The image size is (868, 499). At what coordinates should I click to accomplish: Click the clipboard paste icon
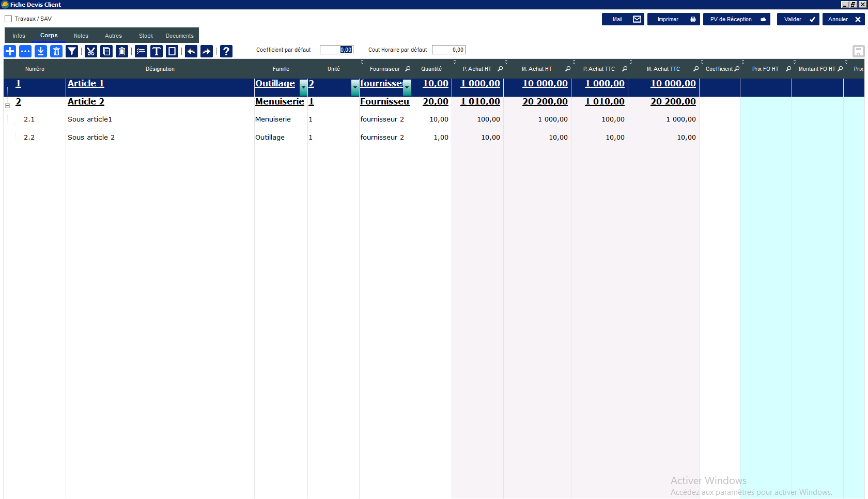pyautogui.click(x=122, y=51)
